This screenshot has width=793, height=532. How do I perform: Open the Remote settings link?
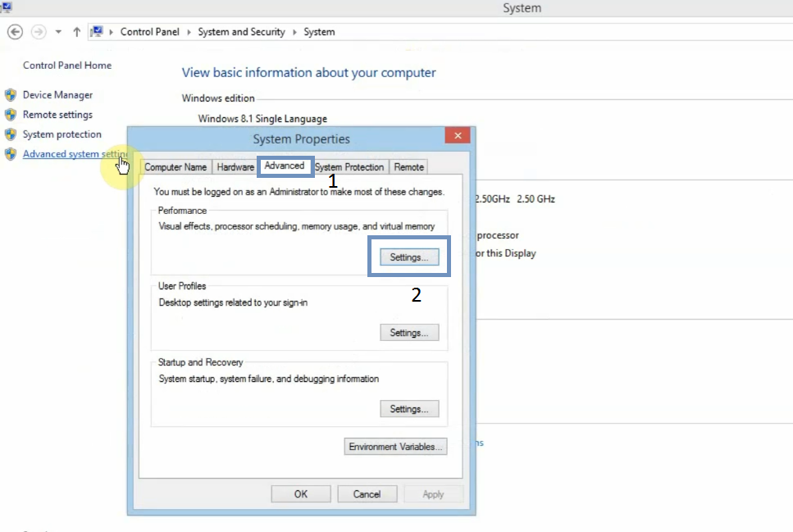57,115
